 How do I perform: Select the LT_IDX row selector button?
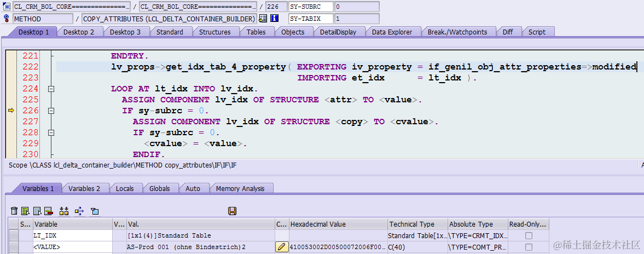pyautogui.click(x=14, y=235)
